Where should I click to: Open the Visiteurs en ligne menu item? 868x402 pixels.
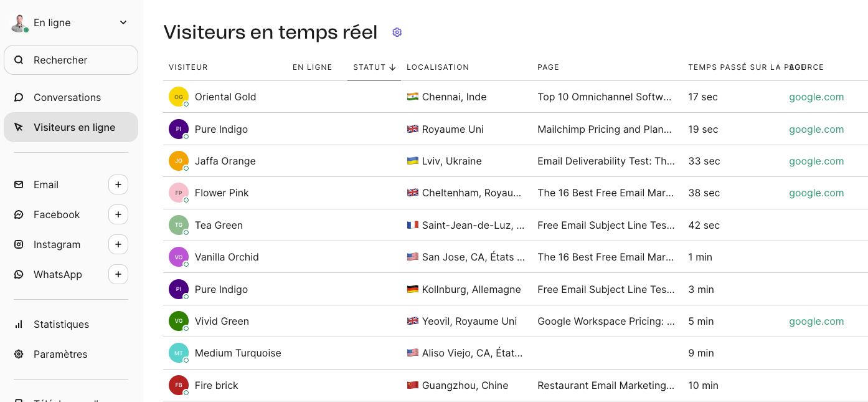71,127
